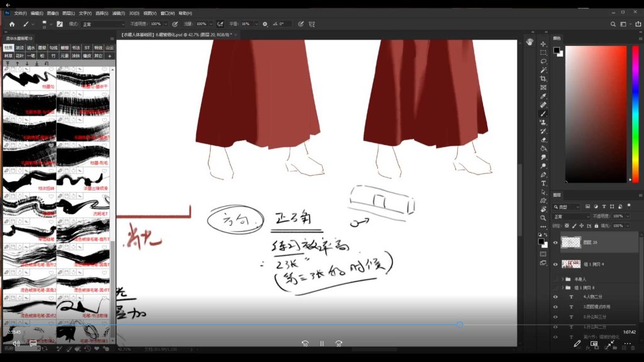Open opacity 100% dropdown in options bar
Image resolution: width=644 pixels, height=362 pixels.
coord(166,25)
